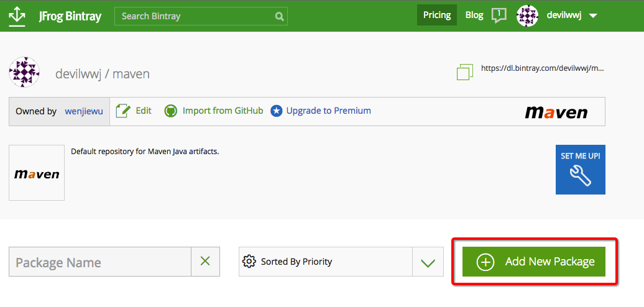Click the Add New Package button

(535, 262)
